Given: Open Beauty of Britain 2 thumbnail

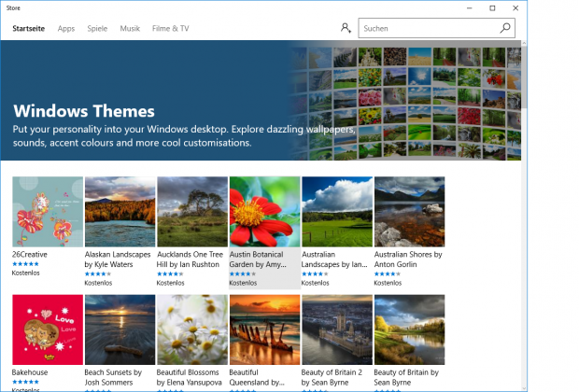Looking at the screenshot, I should pyautogui.click(x=337, y=329).
